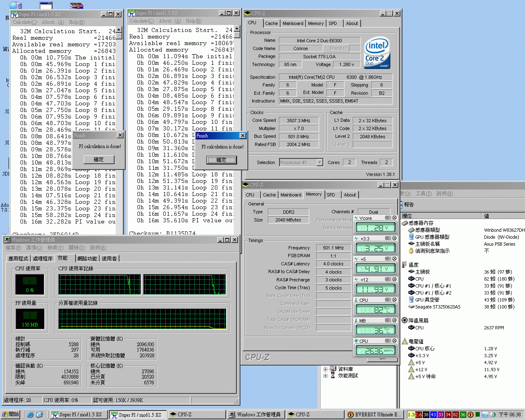Open About tab in CPU-Z Memory window
Screen dimensions: 525x420
350,195
